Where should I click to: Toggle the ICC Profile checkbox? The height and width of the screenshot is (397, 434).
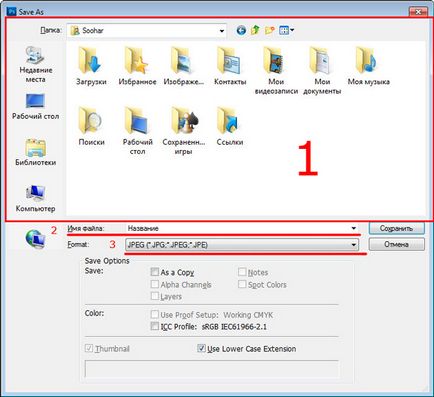[154, 326]
